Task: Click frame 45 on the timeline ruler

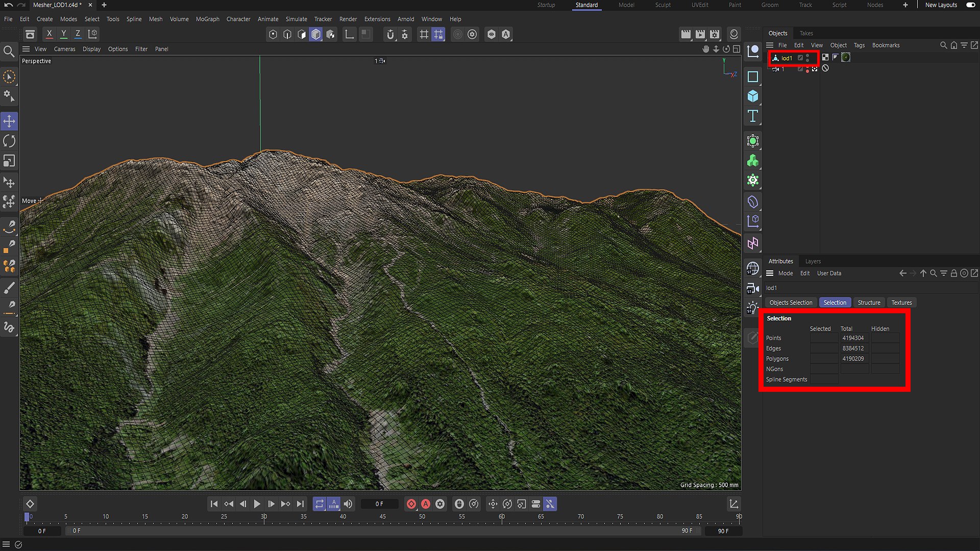Action: click(x=382, y=517)
